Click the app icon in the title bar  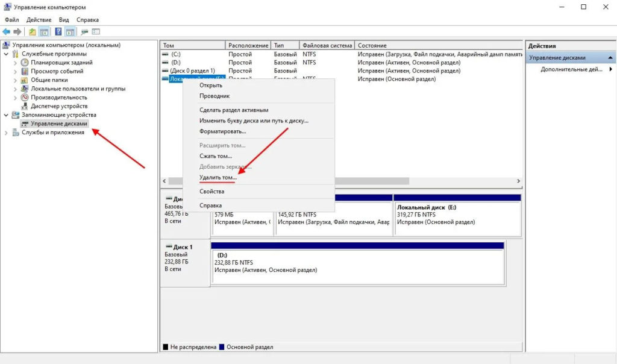[7, 7]
